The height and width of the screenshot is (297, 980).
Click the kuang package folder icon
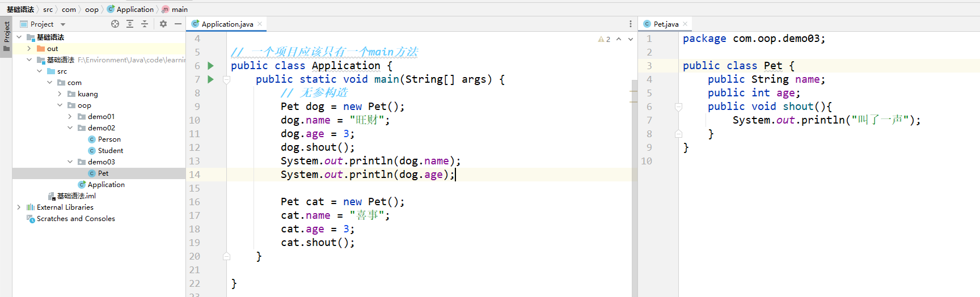click(71, 94)
